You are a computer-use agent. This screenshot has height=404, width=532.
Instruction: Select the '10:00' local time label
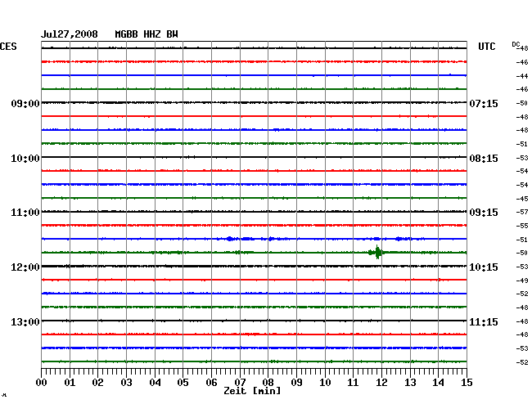pos(25,159)
